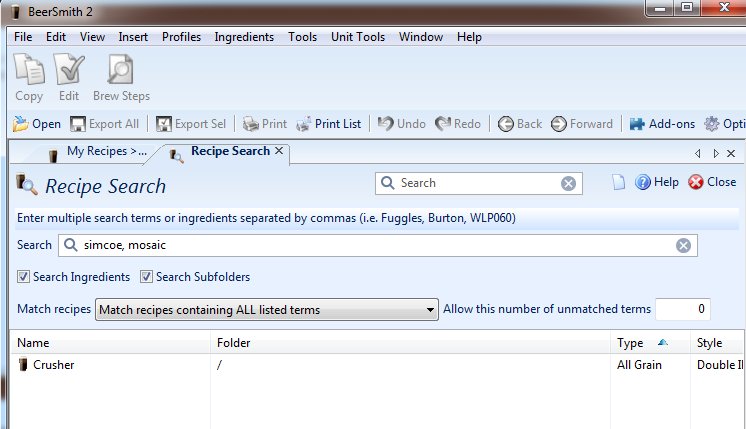The width and height of the screenshot is (746, 429).
Task: Click the 'simcoe, mosaic' search field
Action: point(378,245)
